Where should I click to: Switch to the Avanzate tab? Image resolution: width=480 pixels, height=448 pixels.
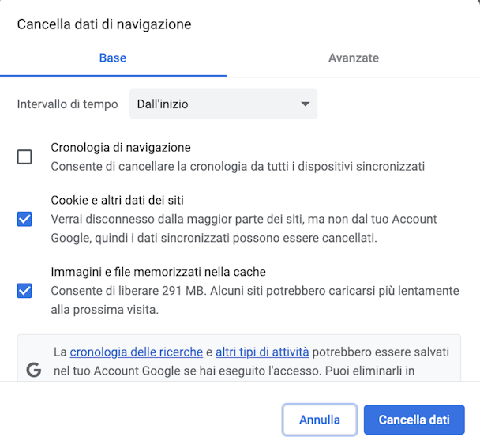pos(354,58)
